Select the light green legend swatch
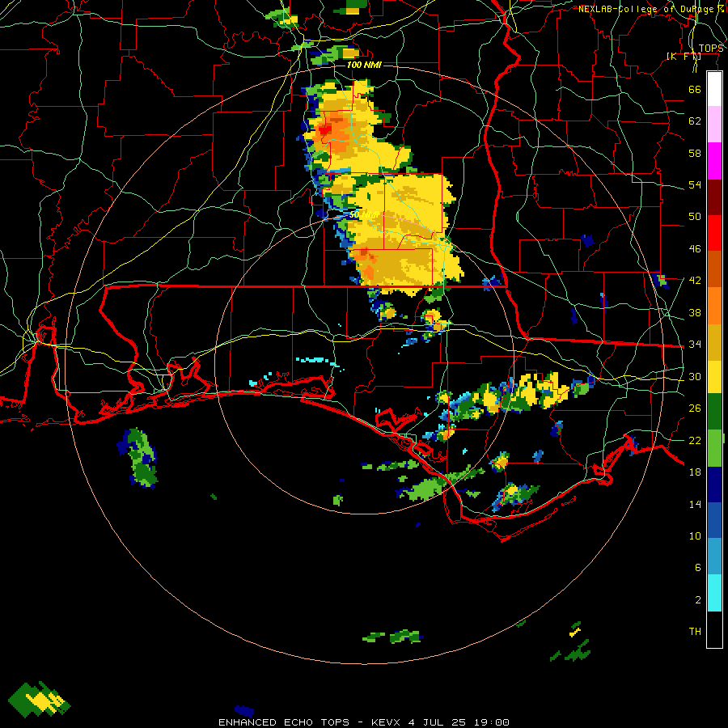Image resolution: width=728 pixels, height=728 pixels. coord(714,448)
